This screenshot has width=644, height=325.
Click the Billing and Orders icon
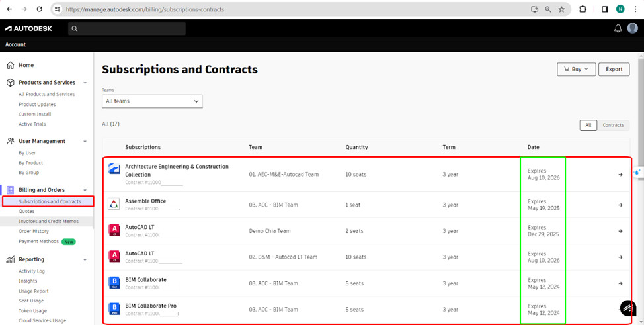point(11,190)
